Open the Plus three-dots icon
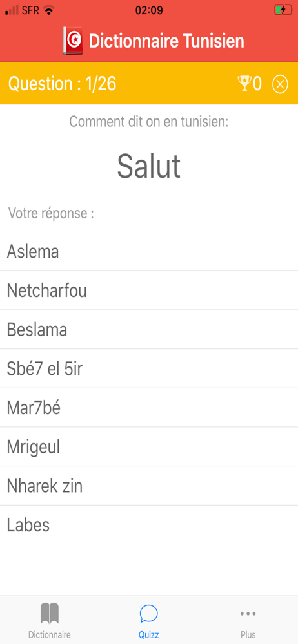 click(248, 614)
